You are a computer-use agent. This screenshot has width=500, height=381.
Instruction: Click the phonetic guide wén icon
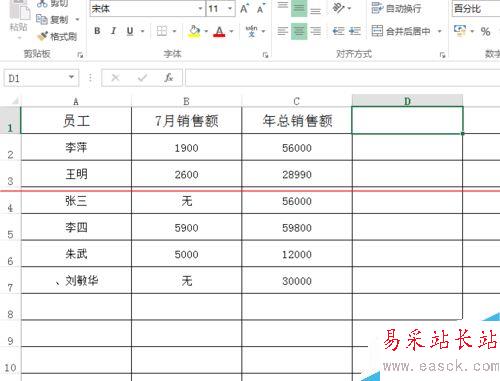pyautogui.click(x=252, y=31)
